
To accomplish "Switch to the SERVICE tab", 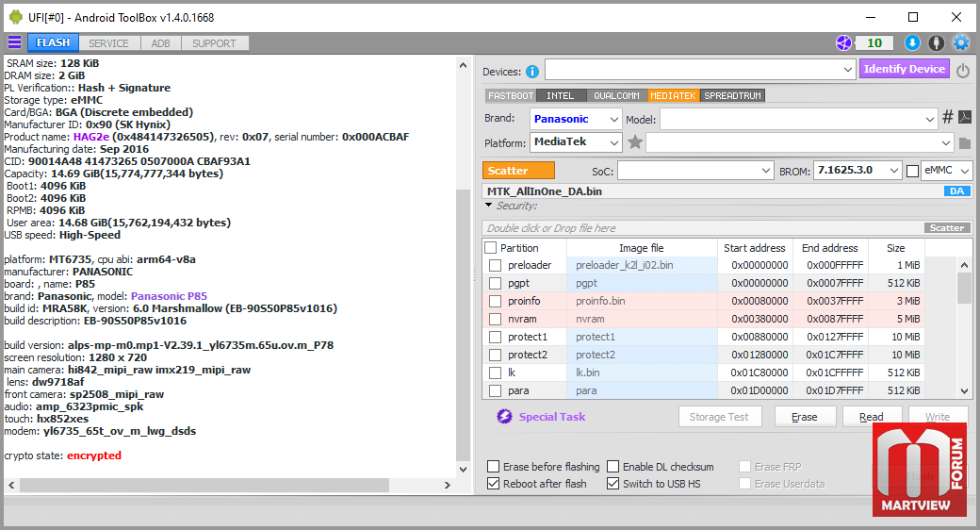I will point(108,43).
